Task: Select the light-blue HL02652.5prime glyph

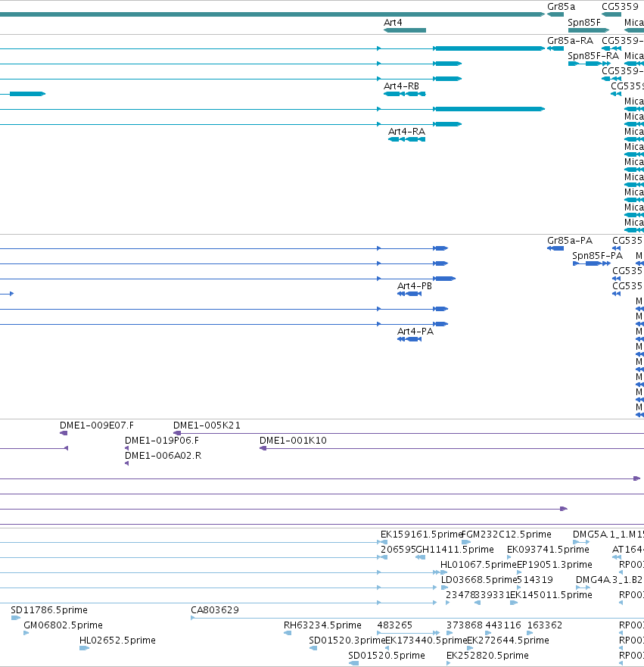Action: pos(84,648)
